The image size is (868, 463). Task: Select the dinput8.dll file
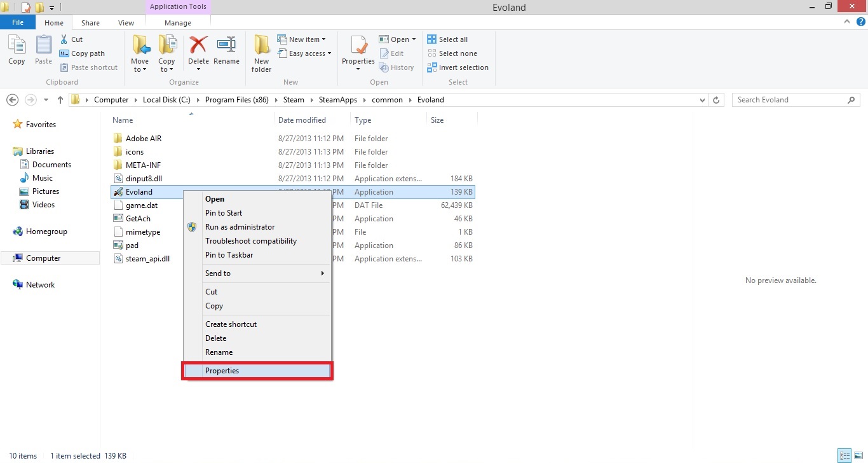(144, 179)
